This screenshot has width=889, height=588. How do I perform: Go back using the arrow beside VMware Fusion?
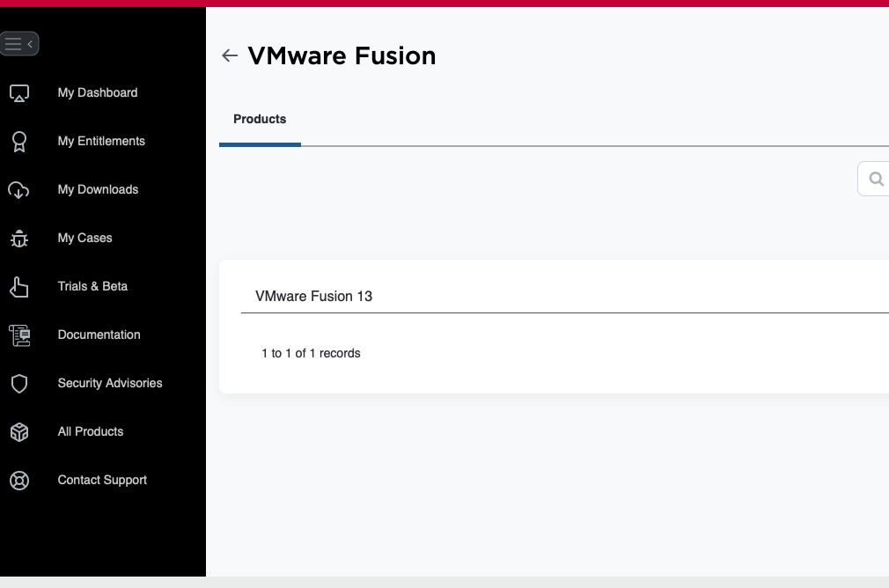click(x=230, y=55)
